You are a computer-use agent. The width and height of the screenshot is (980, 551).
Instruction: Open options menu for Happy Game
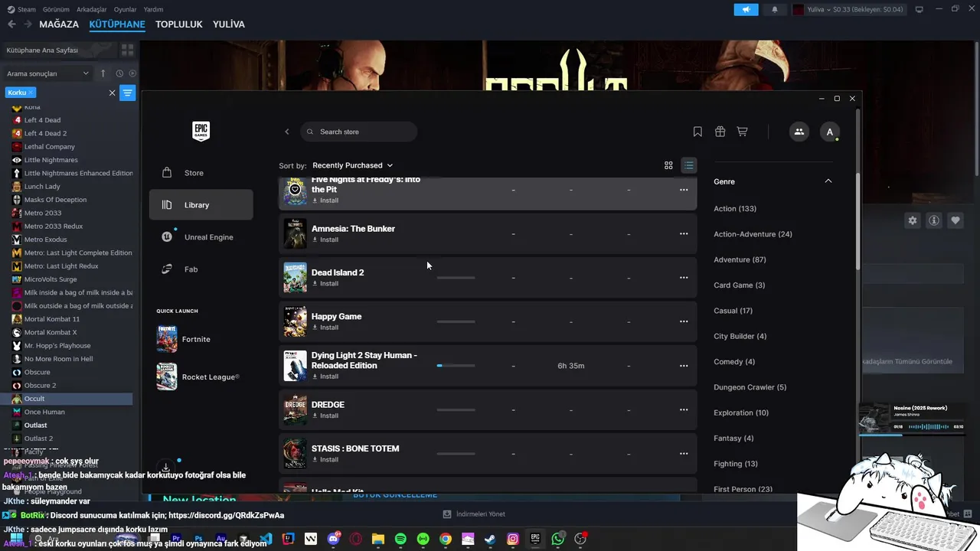[x=684, y=321]
